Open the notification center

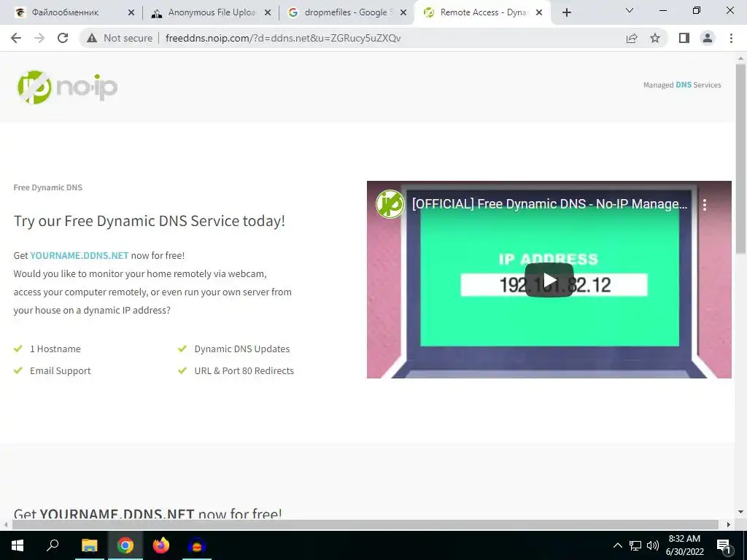point(724,546)
